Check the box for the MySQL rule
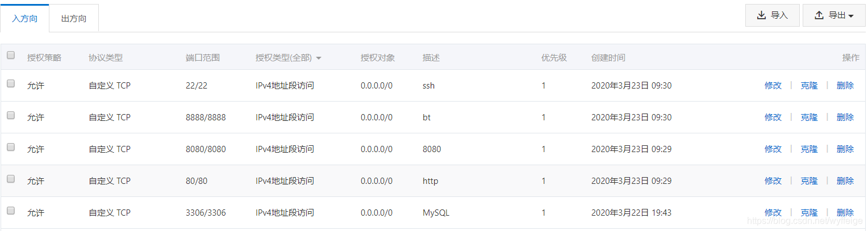 point(11,211)
